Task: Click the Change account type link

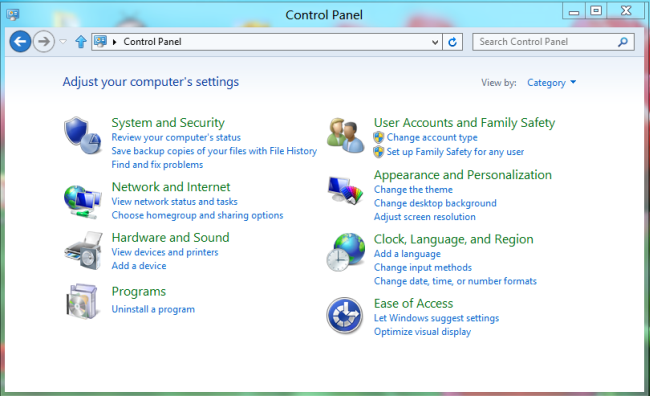Action: pos(432,137)
